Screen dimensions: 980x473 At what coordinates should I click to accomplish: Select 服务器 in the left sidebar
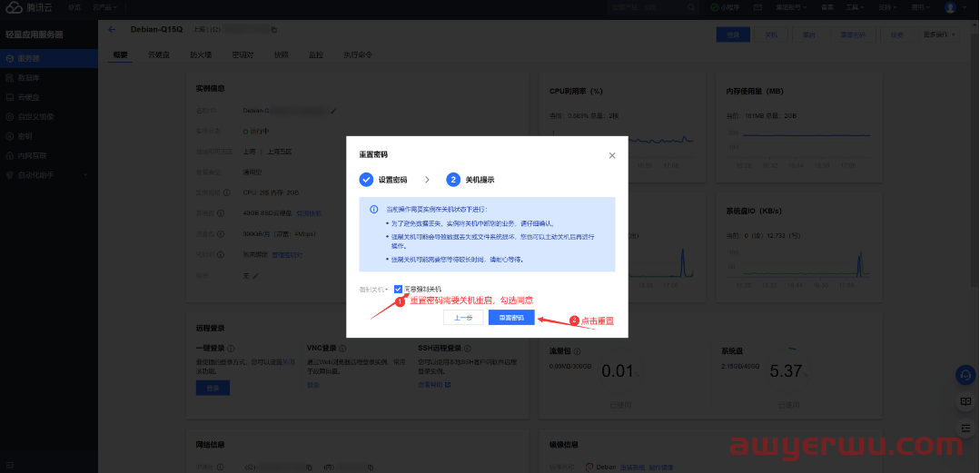point(49,58)
